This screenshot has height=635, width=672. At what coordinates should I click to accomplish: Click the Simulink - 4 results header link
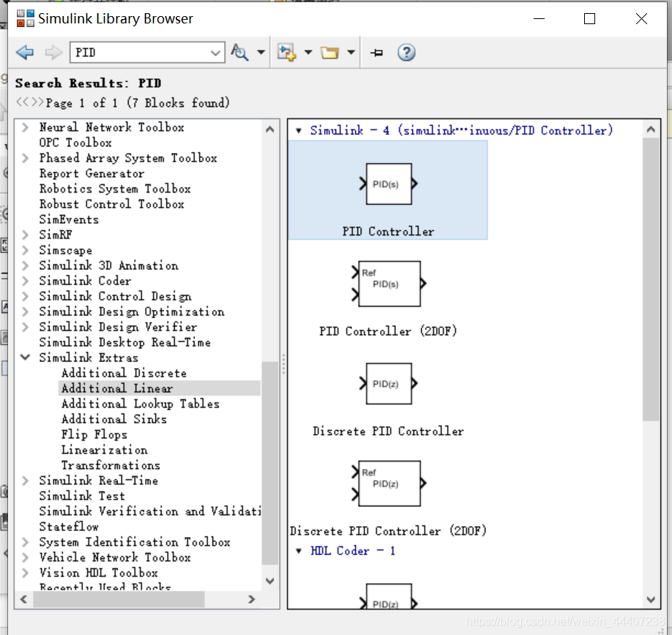tap(461, 130)
